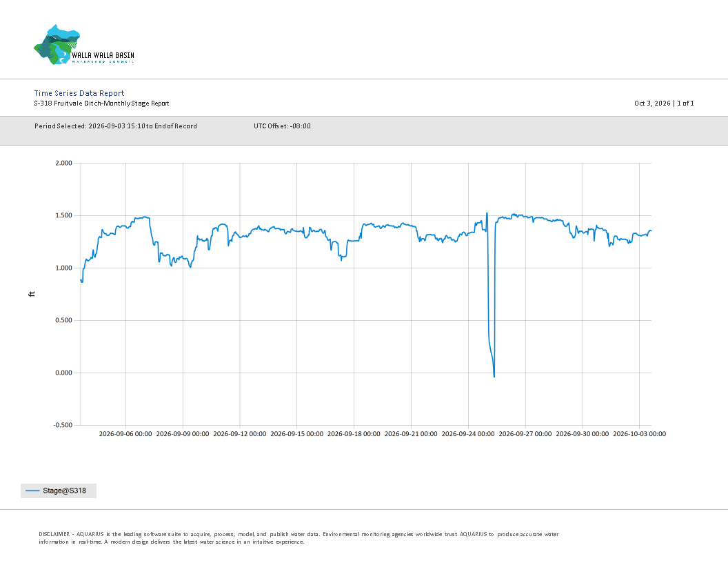Click the Period Selected date range text
Screen dimensions: 728x563
[x=116, y=126]
